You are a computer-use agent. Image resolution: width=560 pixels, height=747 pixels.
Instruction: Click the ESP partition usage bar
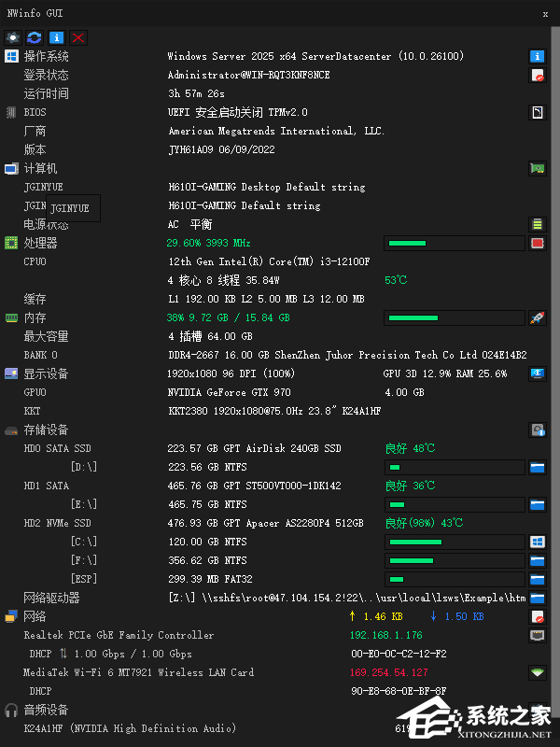455,579
